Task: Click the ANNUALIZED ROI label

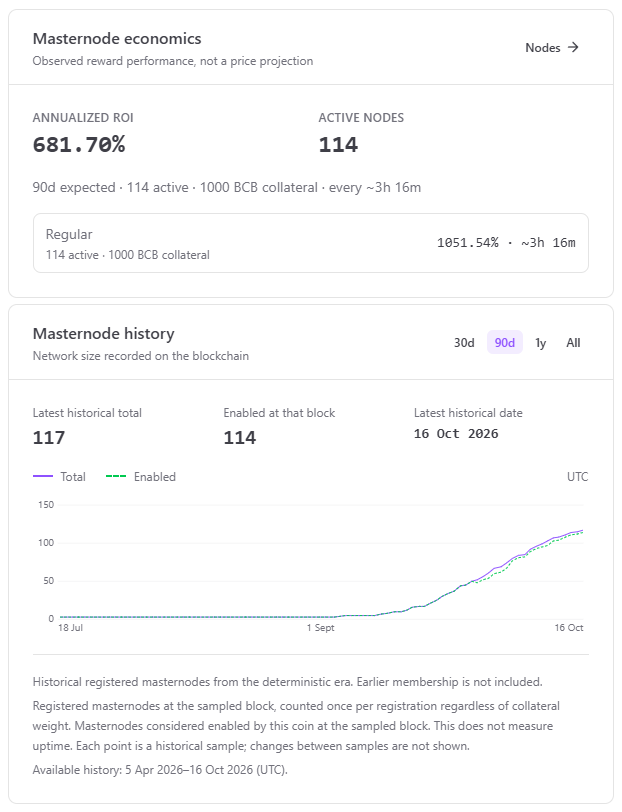Action: pyautogui.click(x=83, y=118)
